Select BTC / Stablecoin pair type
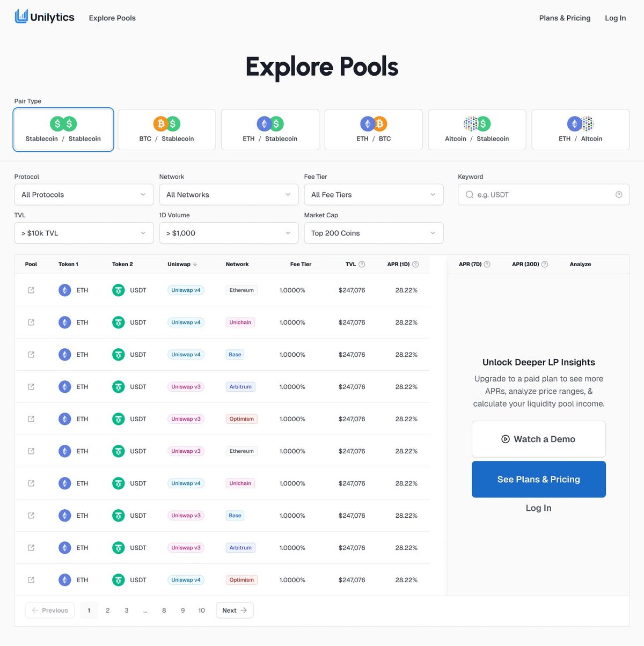 point(166,130)
